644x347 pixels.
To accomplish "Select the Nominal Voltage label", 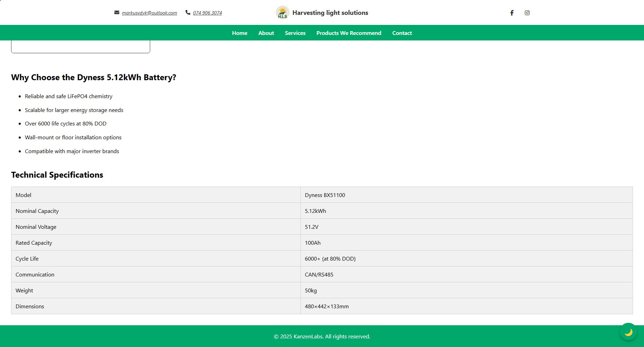I will 36,227.
